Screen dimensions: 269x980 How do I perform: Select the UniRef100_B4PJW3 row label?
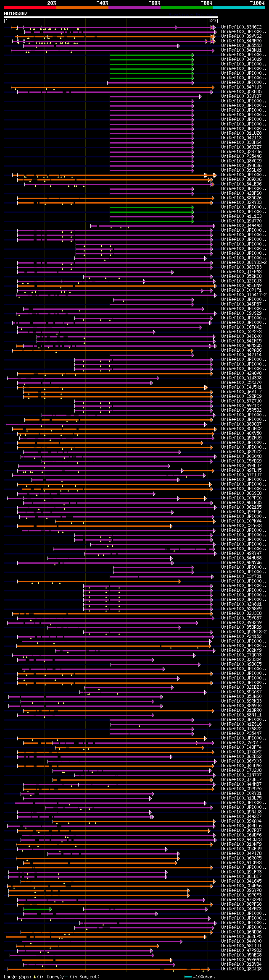[241, 87]
